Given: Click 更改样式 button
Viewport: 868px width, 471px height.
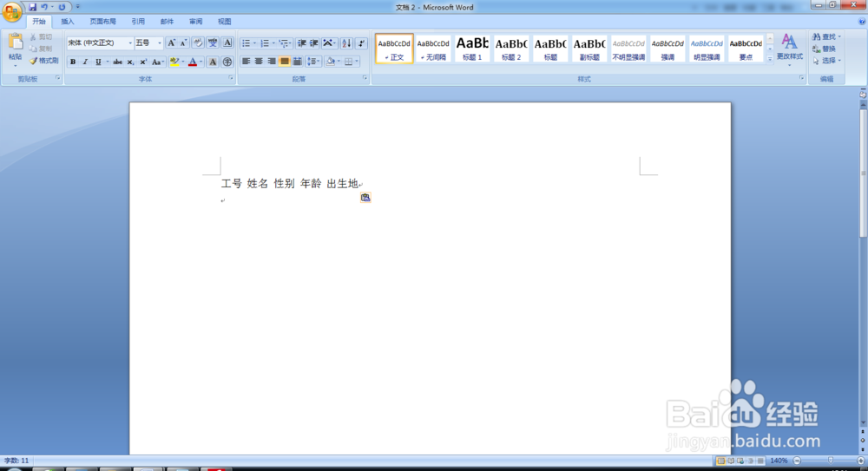Looking at the screenshot, I should click(x=789, y=49).
